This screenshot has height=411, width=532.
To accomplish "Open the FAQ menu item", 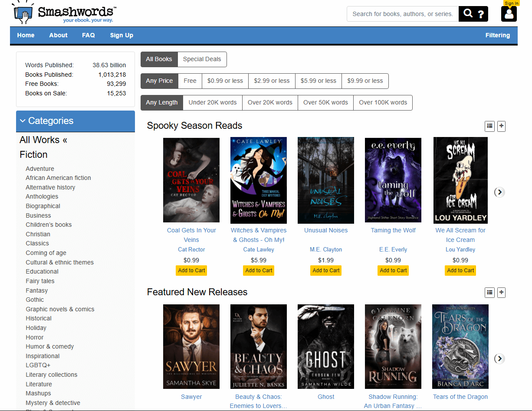I will coord(89,35).
